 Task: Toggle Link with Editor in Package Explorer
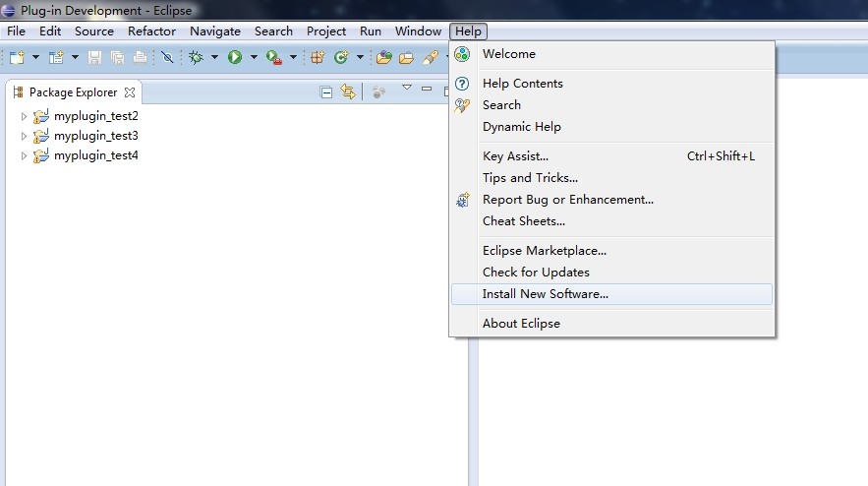(x=348, y=92)
